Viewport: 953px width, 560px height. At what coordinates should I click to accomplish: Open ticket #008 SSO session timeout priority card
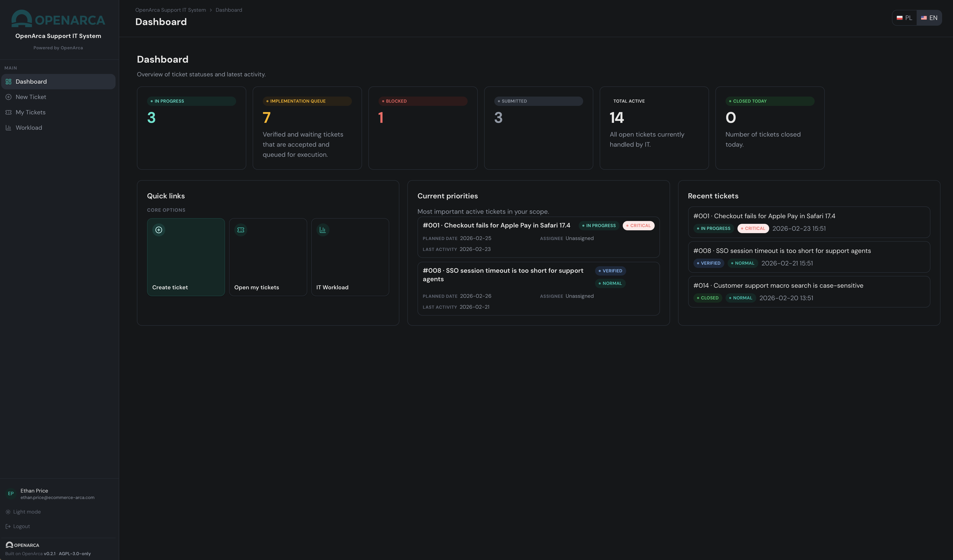(503, 275)
